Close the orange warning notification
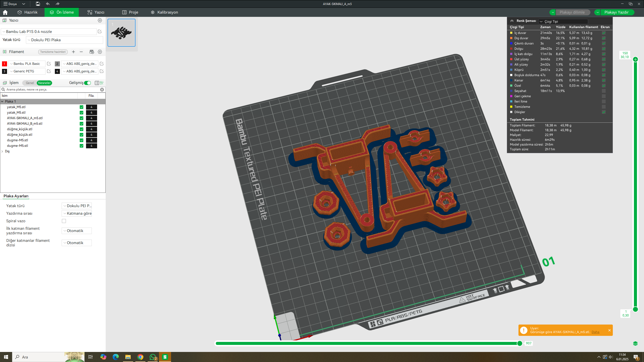The height and width of the screenshot is (362, 644). (609, 330)
